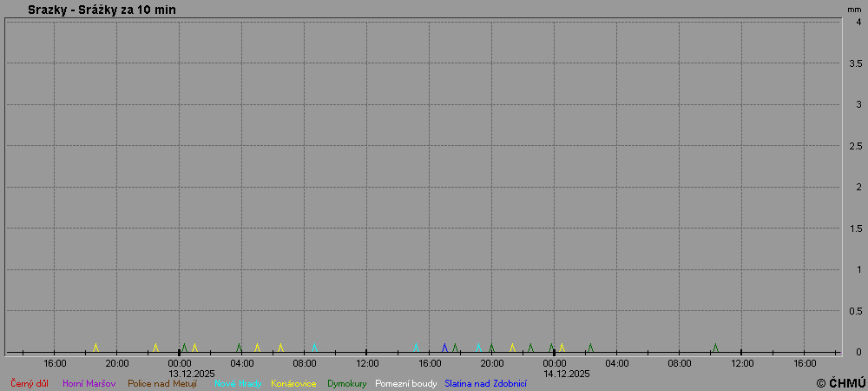Click the yellow Konárovice legend label
868x391 pixels.
[x=293, y=383]
